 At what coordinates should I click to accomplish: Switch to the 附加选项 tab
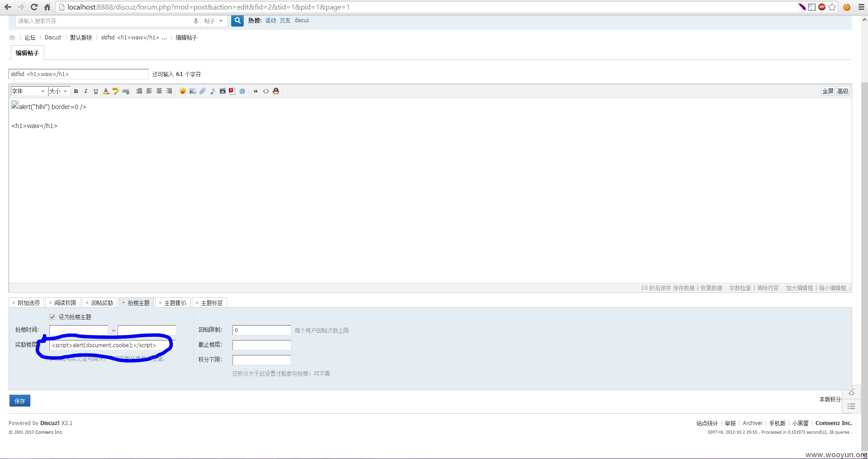click(x=26, y=303)
